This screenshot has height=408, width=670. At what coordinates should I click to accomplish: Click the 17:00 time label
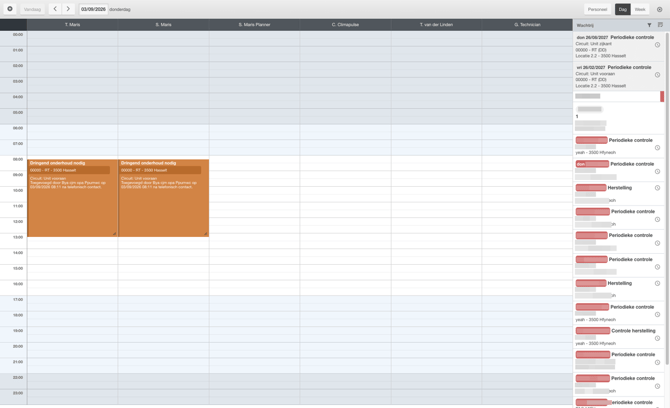(18, 299)
